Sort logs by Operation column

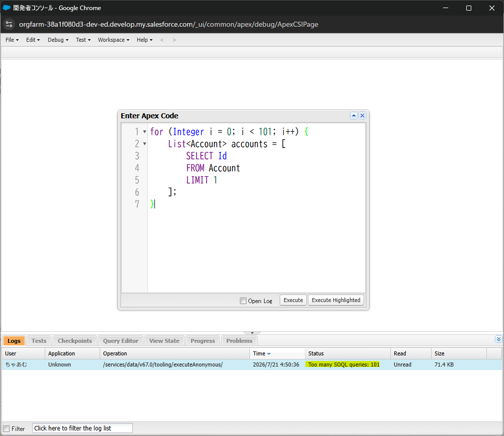pyautogui.click(x=175, y=353)
